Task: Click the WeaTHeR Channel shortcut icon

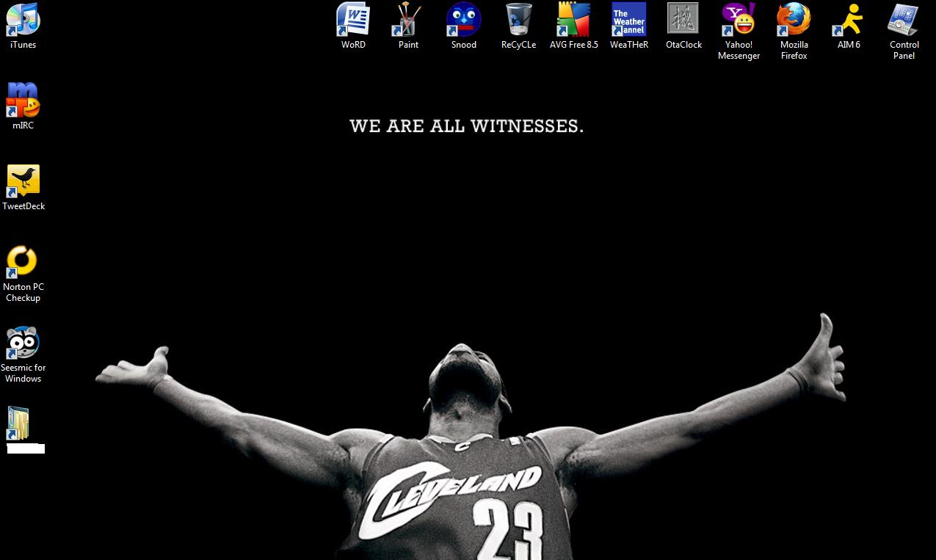Action: [x=628, y=20]
